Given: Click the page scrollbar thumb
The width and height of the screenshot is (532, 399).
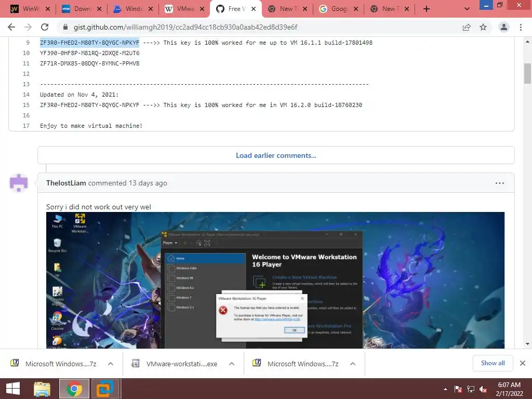Looking at the screenshot, I should tap(527, 73).
